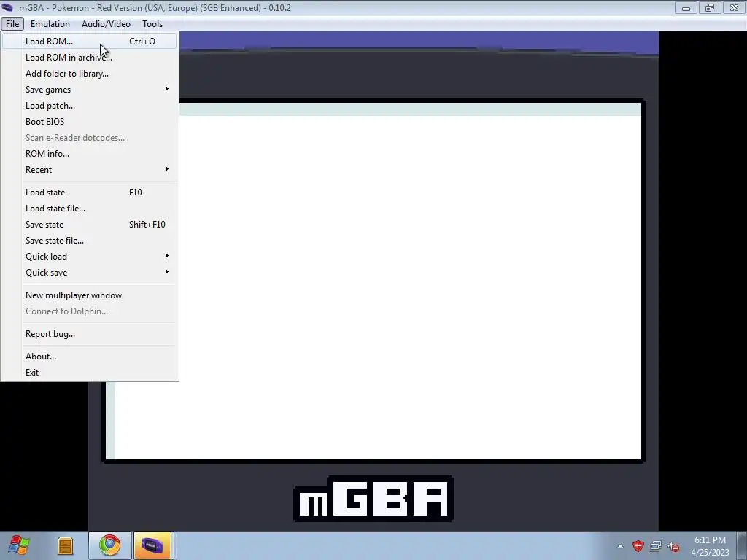Screen dimensions: 747x560
Task: Close the mGBA window
Action: pyautogui.click(x=734, y=7)
